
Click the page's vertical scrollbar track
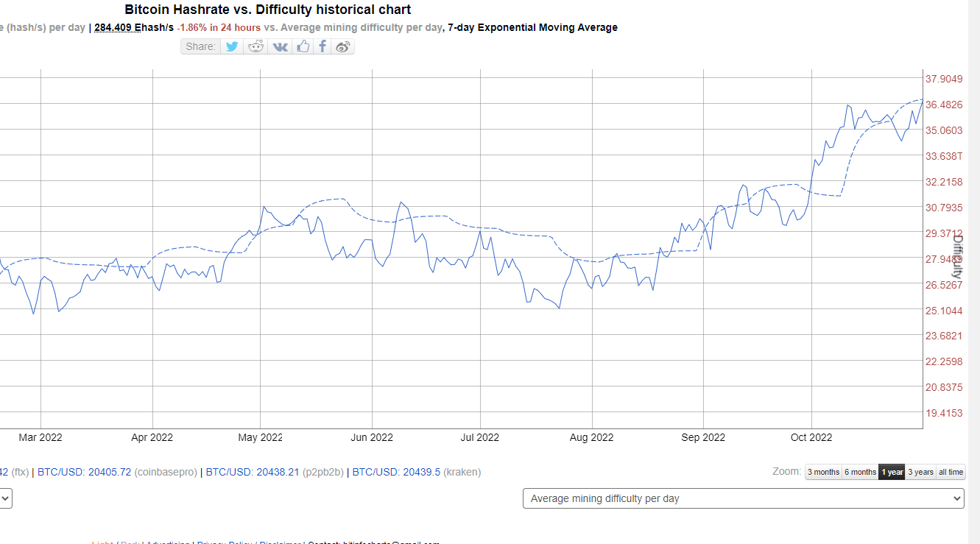pos(973,294)
